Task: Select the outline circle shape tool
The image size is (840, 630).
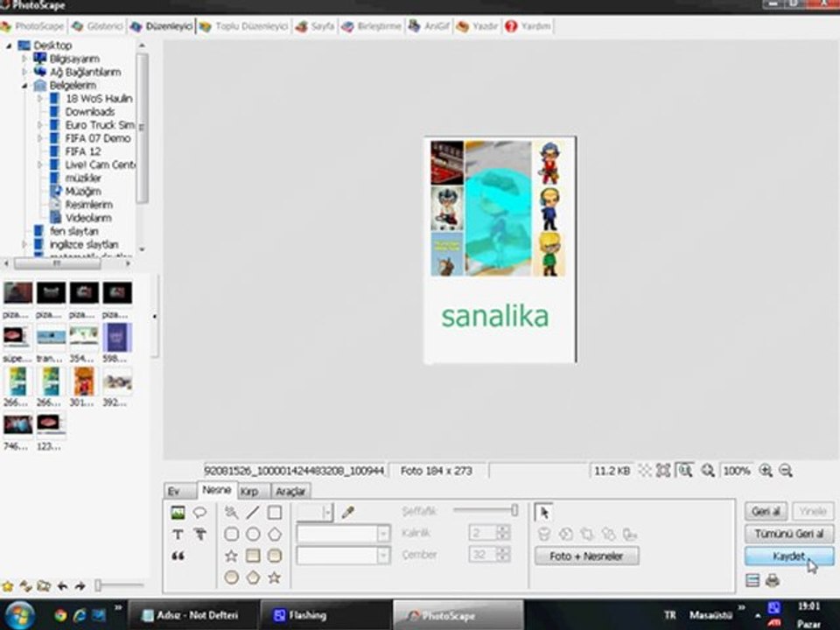Action: tap(253, 534)
